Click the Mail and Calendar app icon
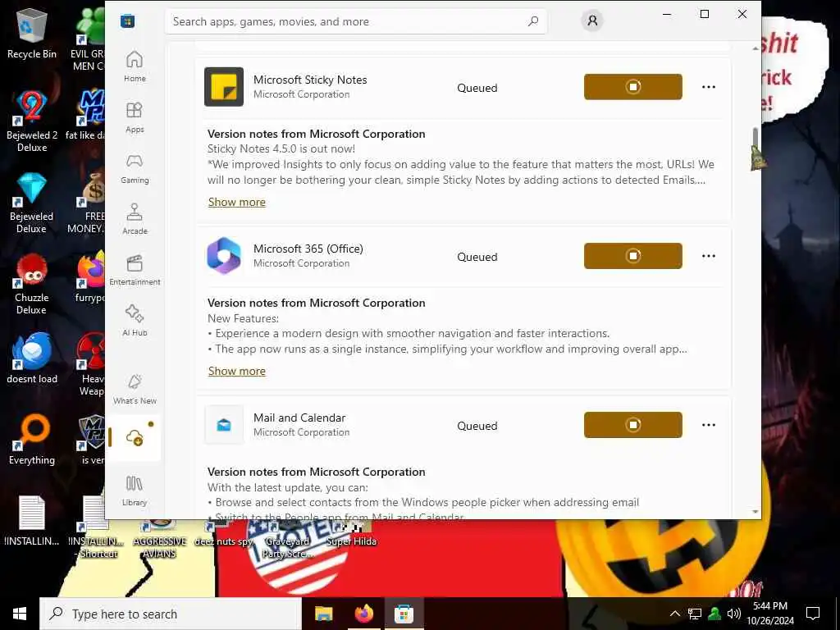Image resolution: width=840 pixels, height=630 pixels. pyautogui.click(x=224, y=425)
